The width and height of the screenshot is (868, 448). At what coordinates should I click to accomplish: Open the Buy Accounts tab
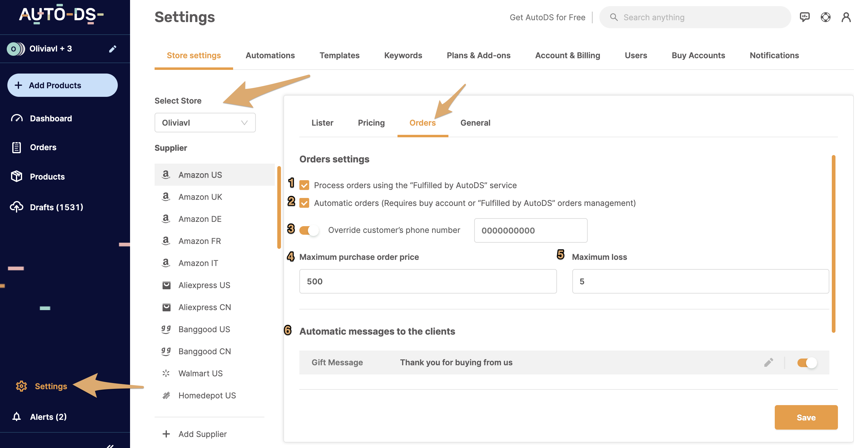[x=698, y=55]
